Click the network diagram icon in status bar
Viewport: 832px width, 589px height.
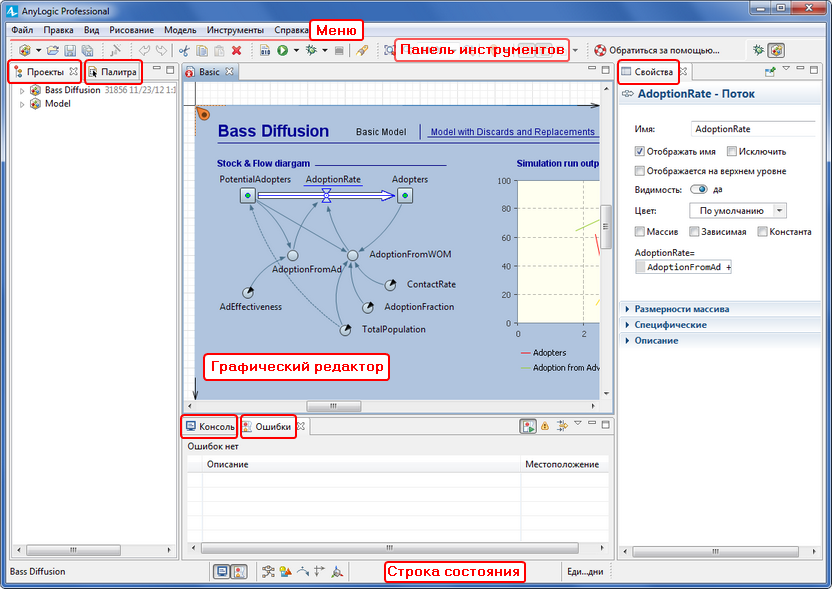pyautogui.click(x=268, y=571)
